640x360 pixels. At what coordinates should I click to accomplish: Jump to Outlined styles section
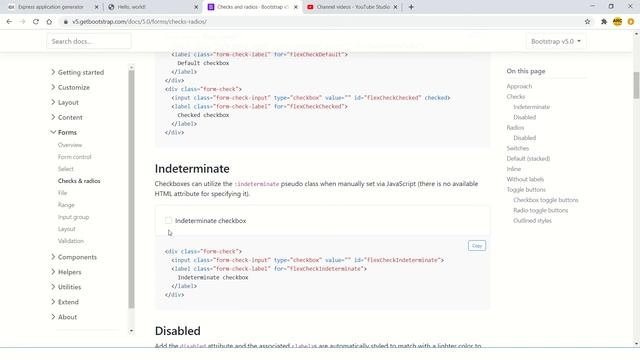532,221
